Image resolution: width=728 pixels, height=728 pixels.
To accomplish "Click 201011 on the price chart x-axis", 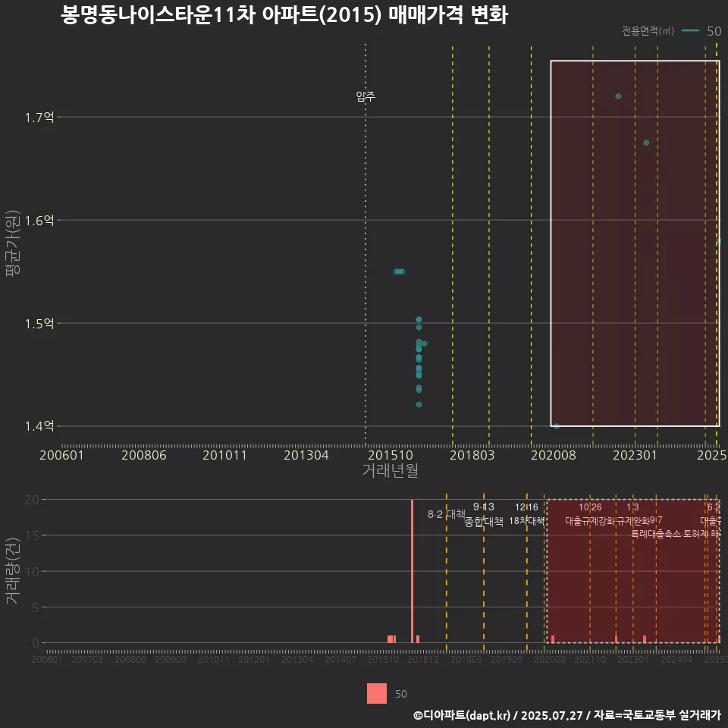I will (224, 455).
